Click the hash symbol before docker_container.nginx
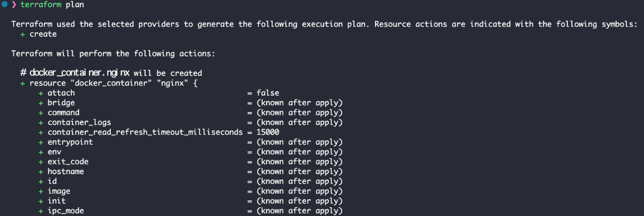 click(x=23, y=73)
